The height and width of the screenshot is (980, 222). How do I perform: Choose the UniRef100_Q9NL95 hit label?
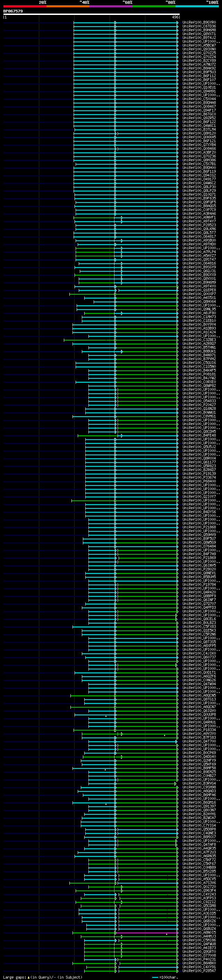(x=199, y=309)
